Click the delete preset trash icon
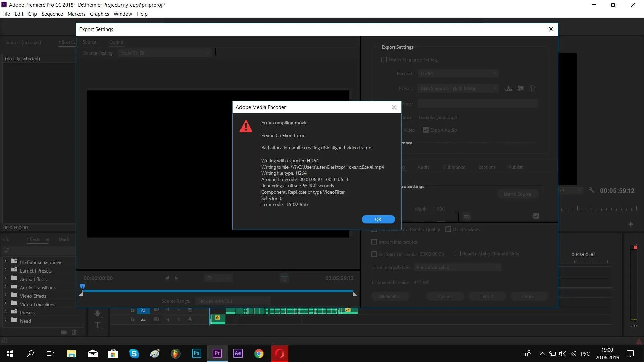Viewport: 644px width, 362px height. click(532, 88)
